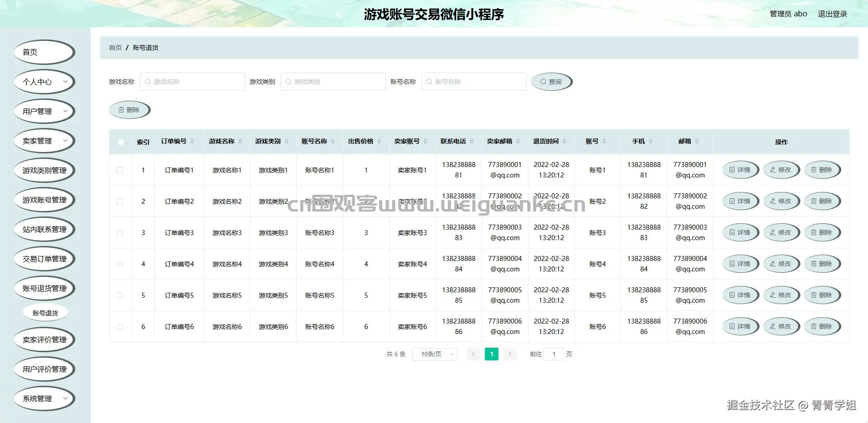Check the row for 订单编号5
The width and height of the screenshot is (868, 423).
pyautogui.click(x=120, y=295)
